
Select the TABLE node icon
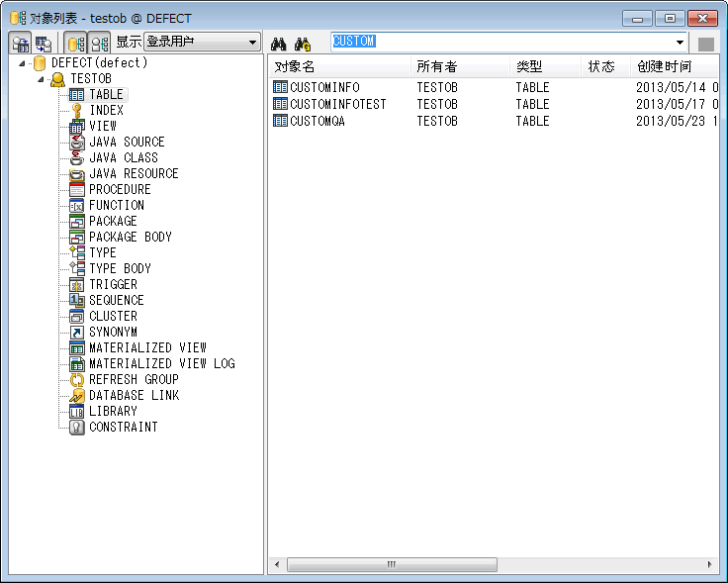click(x=76, y=95)
